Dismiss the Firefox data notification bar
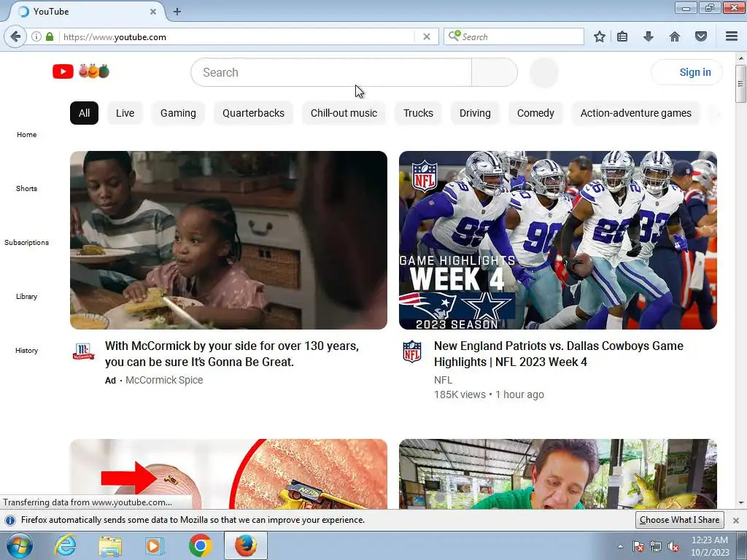747x560 pixels. coord(736,520)
